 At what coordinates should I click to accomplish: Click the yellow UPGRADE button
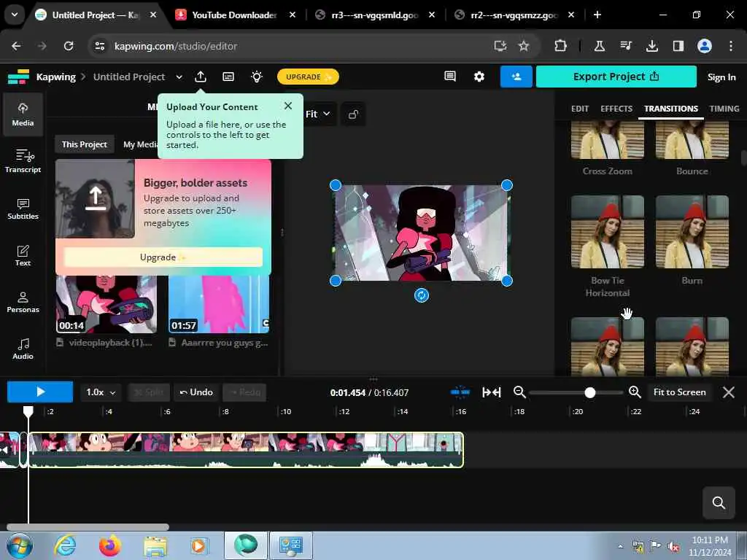click(x=308, y=77)
